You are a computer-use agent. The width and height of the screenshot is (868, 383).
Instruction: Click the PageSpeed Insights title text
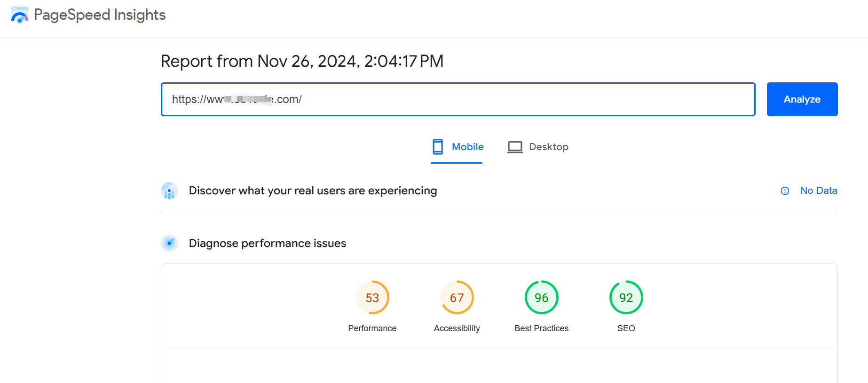(x=100, y=15)
